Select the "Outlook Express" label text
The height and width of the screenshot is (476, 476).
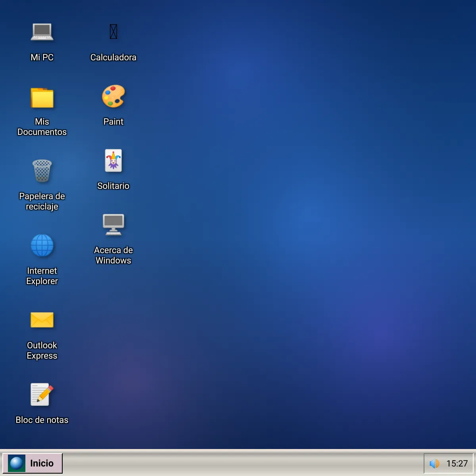[42, 350]
